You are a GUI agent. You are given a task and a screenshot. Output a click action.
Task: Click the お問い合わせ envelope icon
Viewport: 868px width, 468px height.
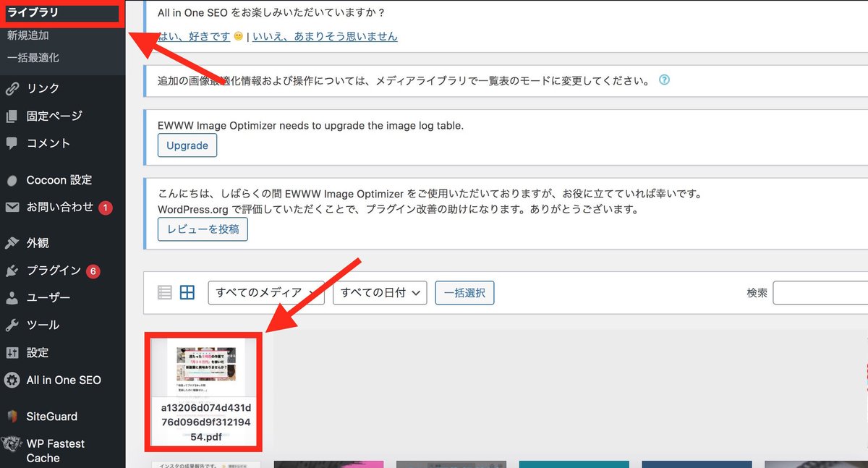(x=12, y=208)
